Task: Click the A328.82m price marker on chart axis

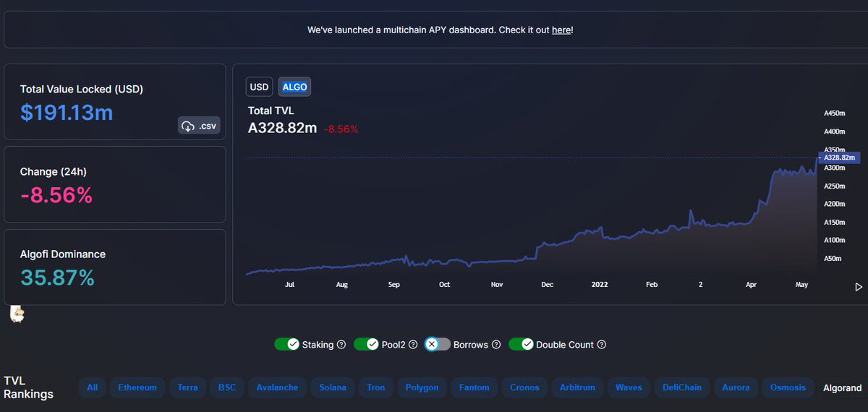Action: pos(838,158)
